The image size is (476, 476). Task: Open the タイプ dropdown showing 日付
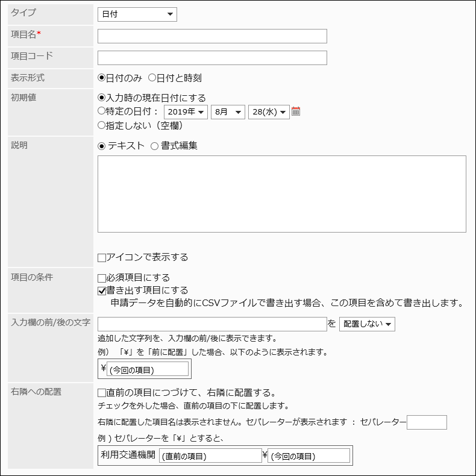coord(137,14)
